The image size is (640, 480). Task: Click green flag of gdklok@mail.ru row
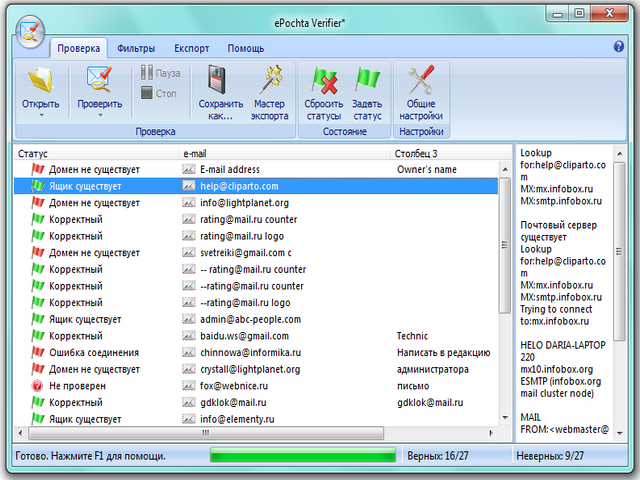coord(38,402)
